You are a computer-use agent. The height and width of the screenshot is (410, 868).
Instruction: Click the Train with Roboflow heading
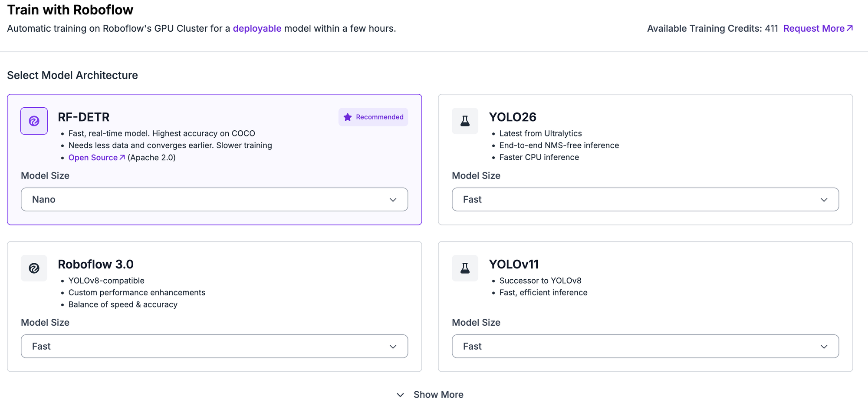coord(70,10)
